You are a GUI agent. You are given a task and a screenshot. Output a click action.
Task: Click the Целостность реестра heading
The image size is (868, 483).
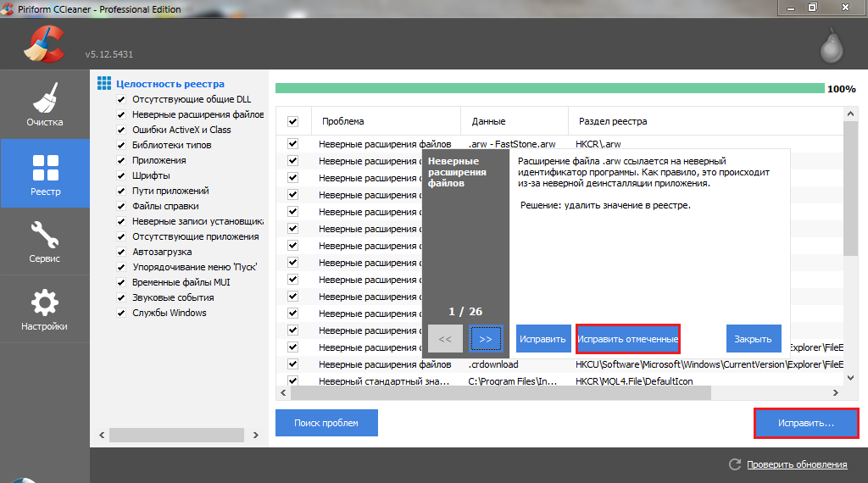tap(170, 84)
